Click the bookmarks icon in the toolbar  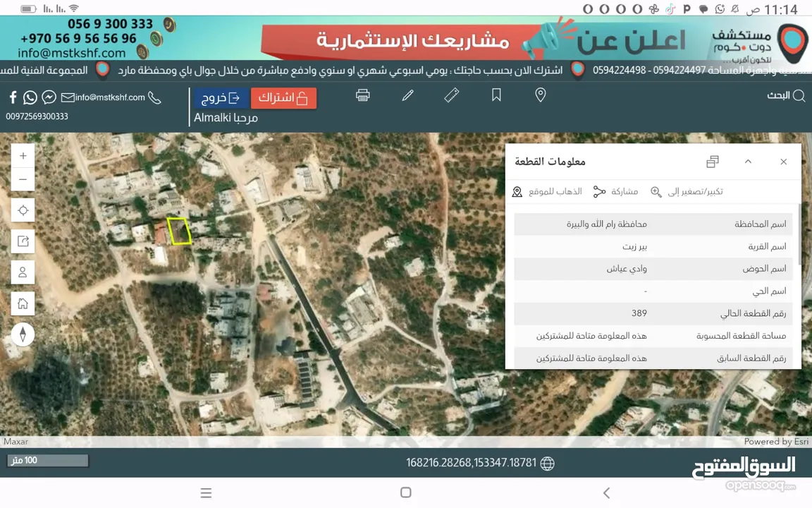click(496, 95)
